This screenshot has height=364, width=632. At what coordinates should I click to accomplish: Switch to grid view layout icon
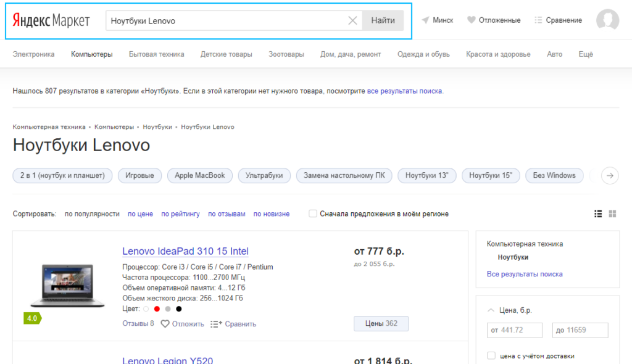click(612, 213)
